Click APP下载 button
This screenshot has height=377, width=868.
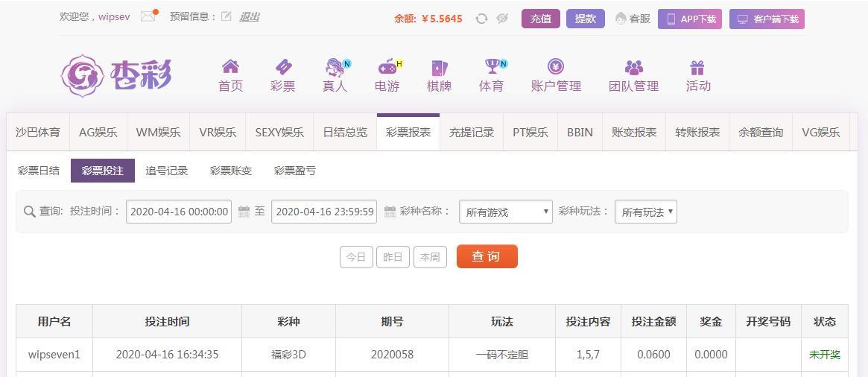point(690,19)
